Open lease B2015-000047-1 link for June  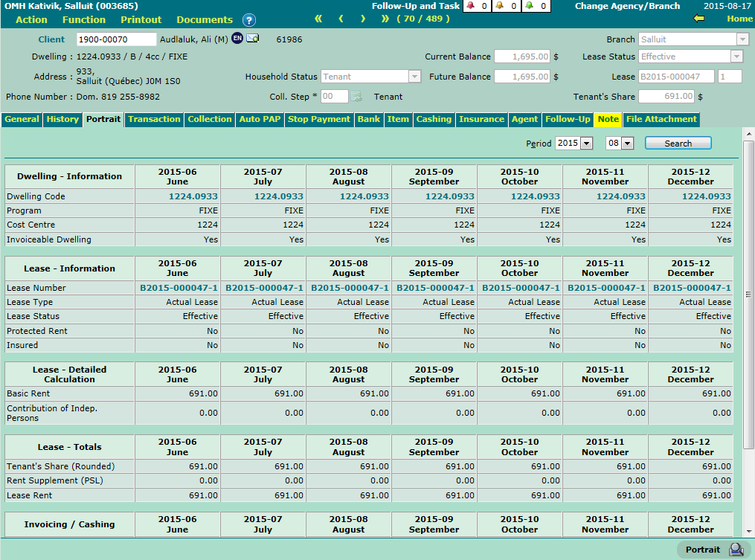coord(179,288)
